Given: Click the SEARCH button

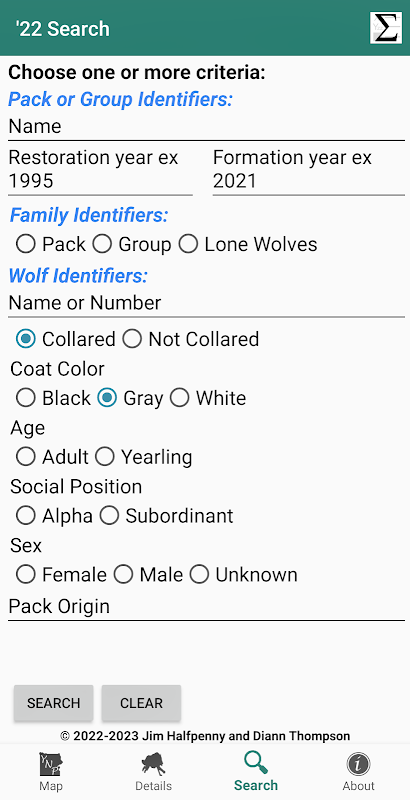Looking at the screenshot, I should coord(54,703).
